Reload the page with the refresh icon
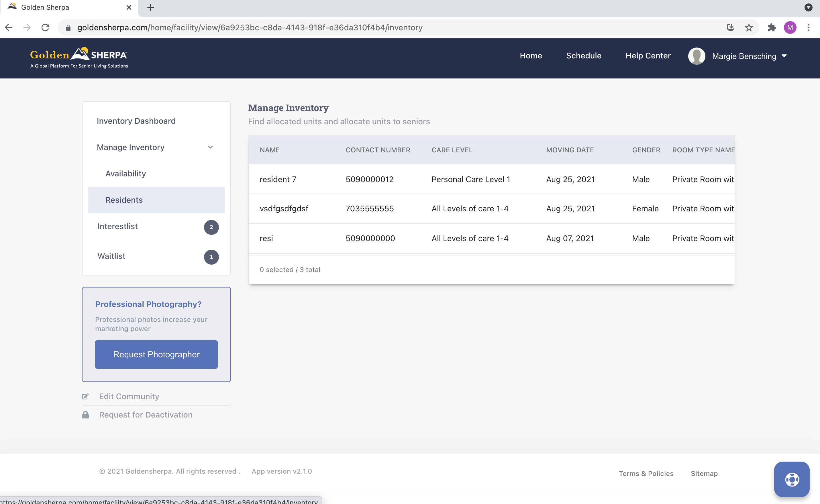 (x=45, y=27)
